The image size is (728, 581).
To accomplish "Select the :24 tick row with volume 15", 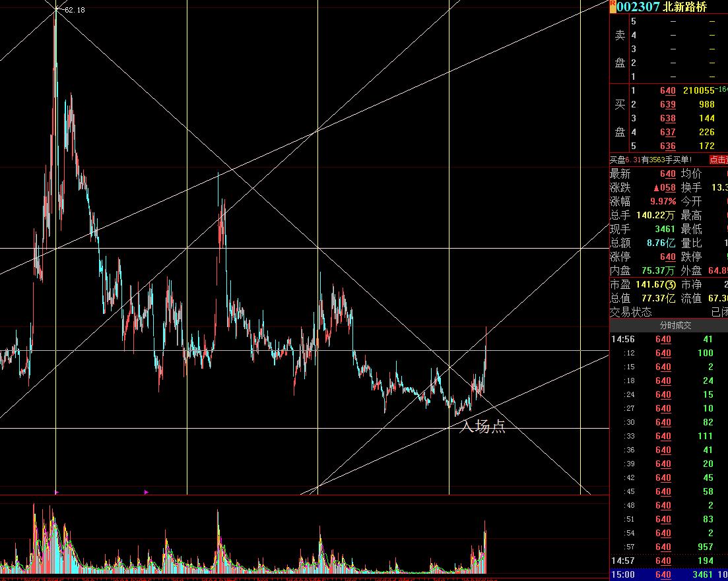I will [669, 394].
